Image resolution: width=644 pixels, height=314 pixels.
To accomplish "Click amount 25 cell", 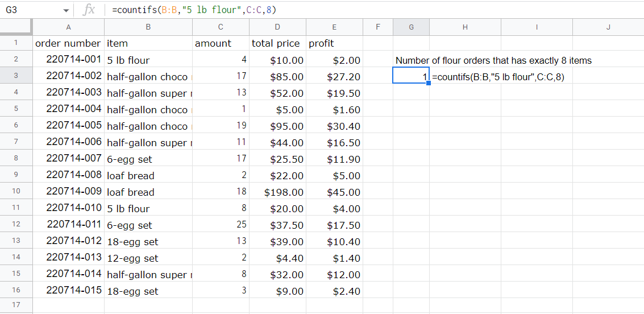I will pyautogui.click(x=221, y=224).
